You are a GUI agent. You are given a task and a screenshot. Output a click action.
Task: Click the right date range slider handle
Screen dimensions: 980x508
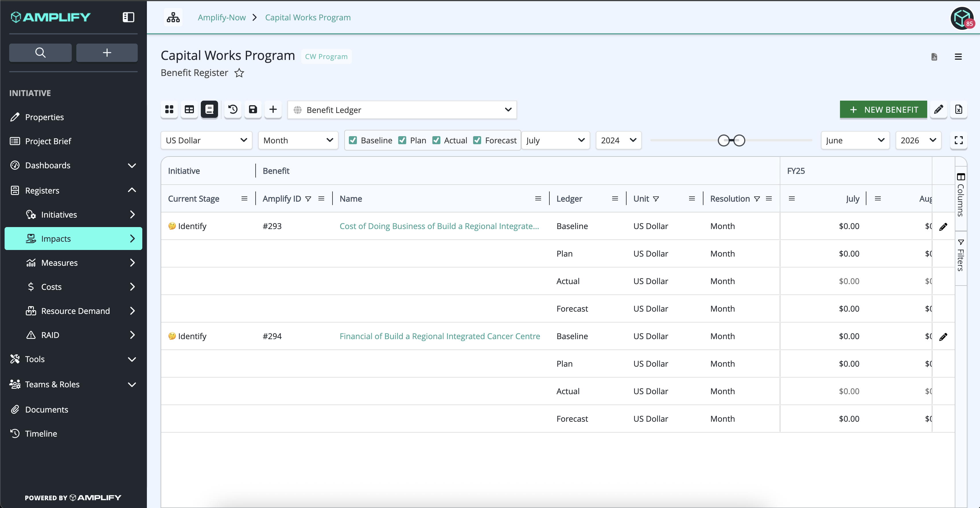[x=739, y=140]
